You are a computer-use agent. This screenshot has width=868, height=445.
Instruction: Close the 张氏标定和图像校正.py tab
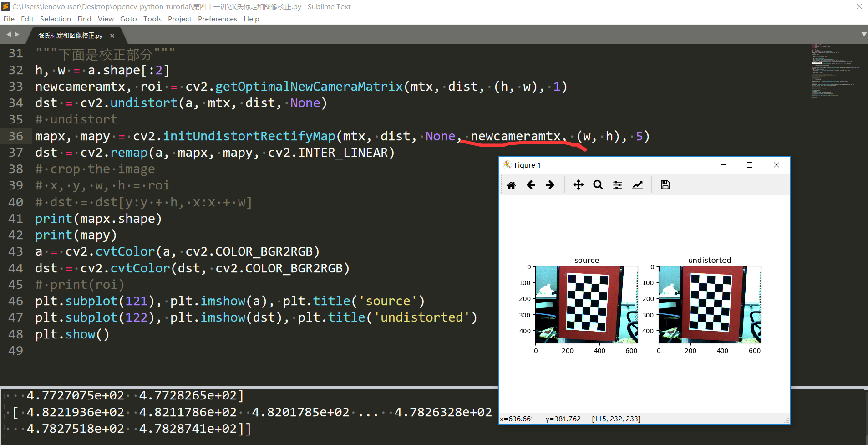coord(112,36)
